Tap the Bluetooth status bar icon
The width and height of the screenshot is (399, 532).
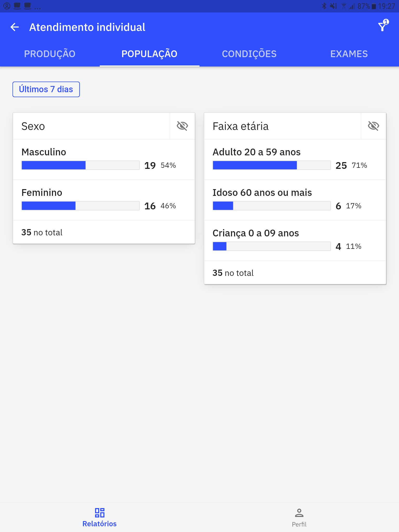[324, 6]
